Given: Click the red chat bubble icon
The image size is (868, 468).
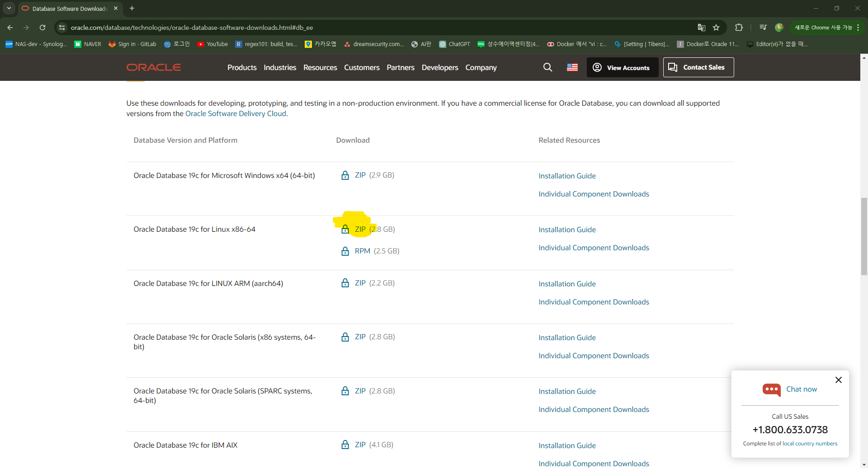Looking at the screenshot, I should click(x=772, y=389).
